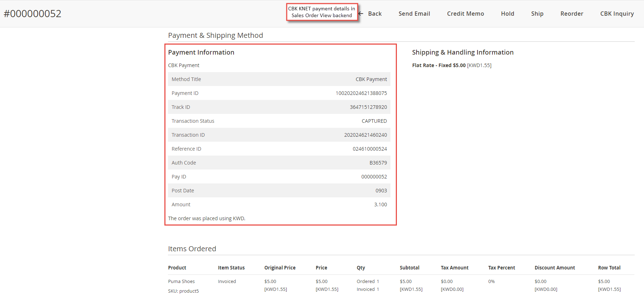Viewport: 644px width, 303px height.
Task: Click the Ordered 1 quantity text
Action: pos(368,282)
